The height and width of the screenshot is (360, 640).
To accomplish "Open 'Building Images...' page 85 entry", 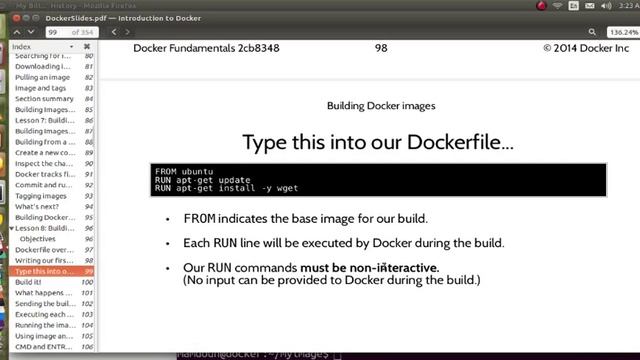I will (53, 109).
